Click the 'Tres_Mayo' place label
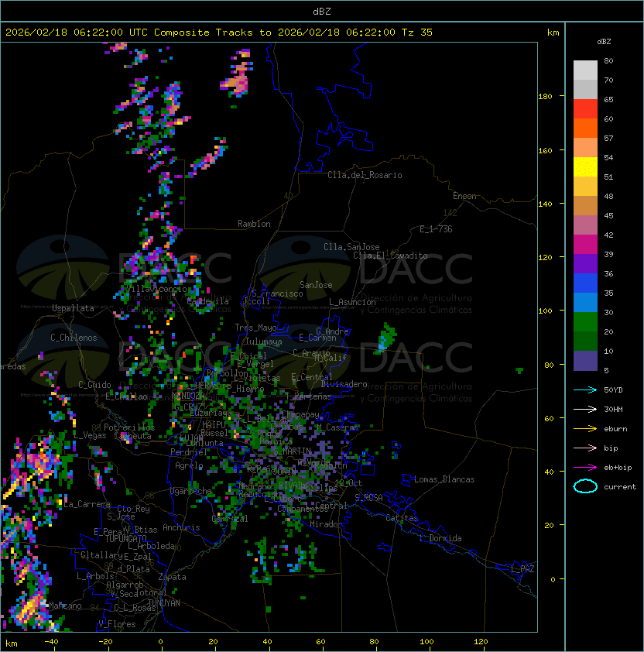 tap(255, 328)
